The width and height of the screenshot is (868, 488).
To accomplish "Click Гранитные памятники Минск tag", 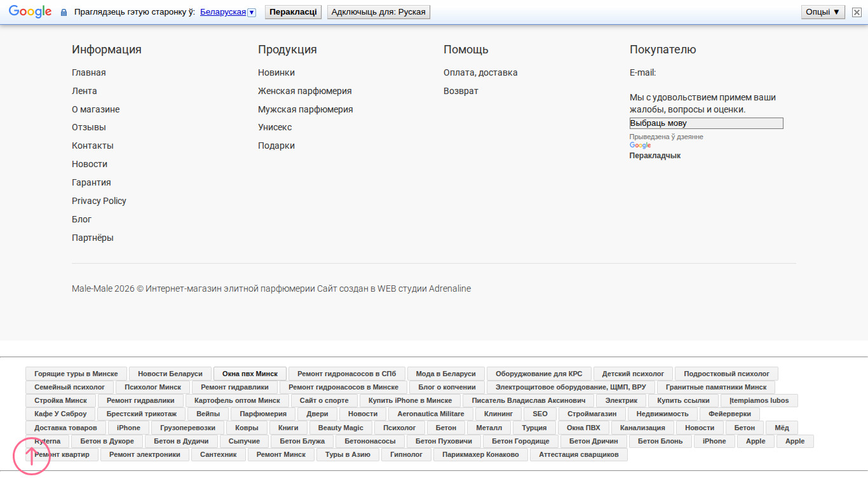I will (x=716, y=387).
